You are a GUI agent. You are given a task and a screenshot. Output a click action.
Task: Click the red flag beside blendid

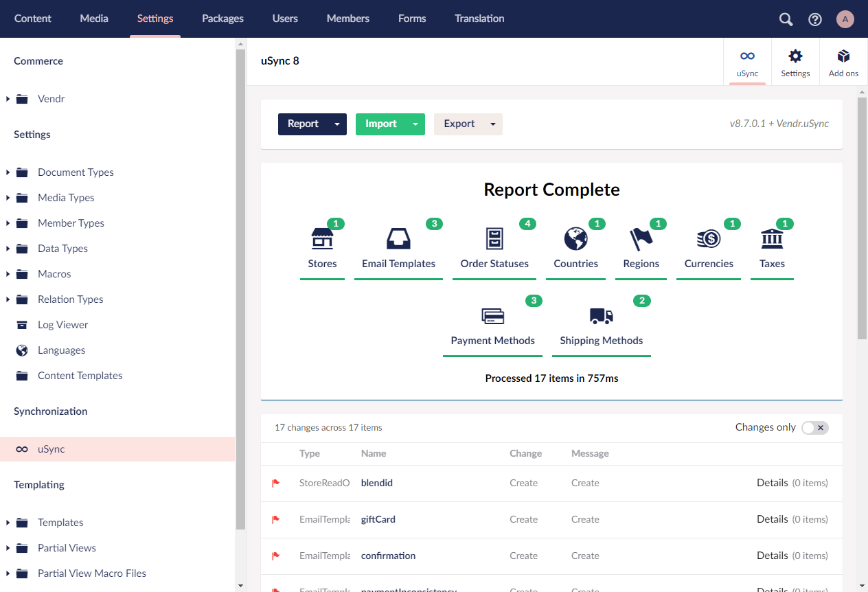pos(275,483)
